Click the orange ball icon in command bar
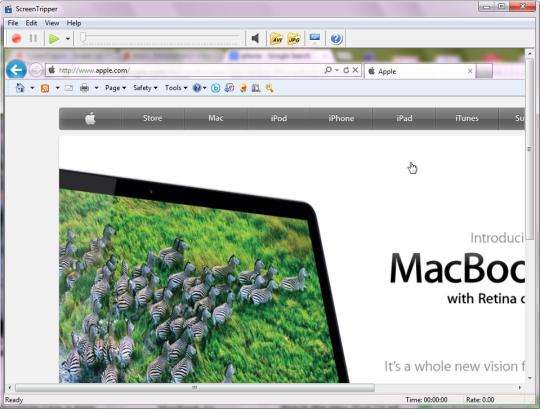The image size is (540, 409). tap(243, 88)
